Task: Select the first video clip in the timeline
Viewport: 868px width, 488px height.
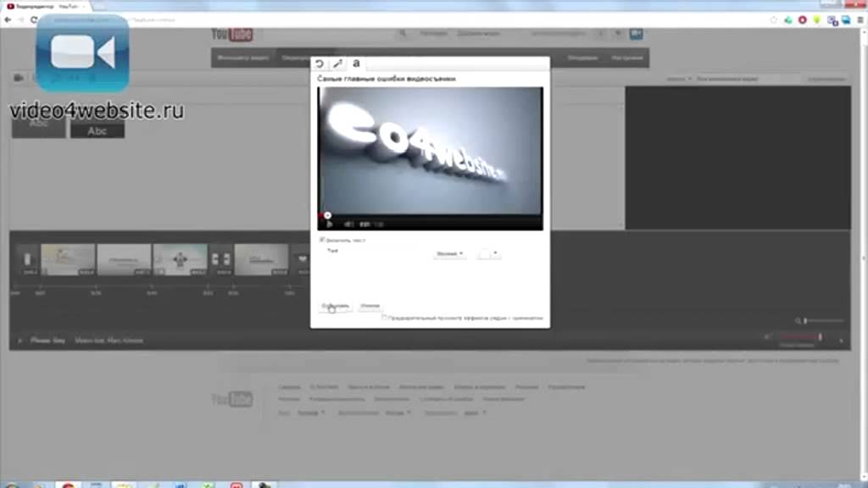Action: pos(68,259)
